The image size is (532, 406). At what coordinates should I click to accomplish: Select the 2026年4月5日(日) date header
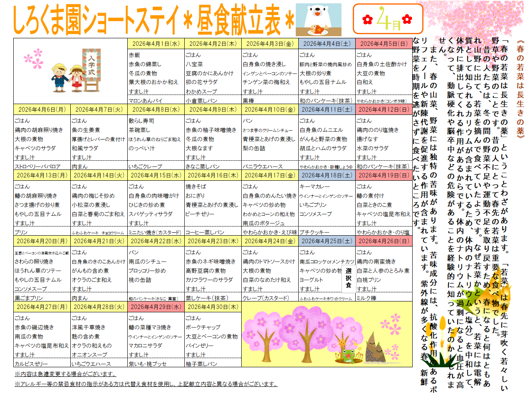tap(384, 44)
